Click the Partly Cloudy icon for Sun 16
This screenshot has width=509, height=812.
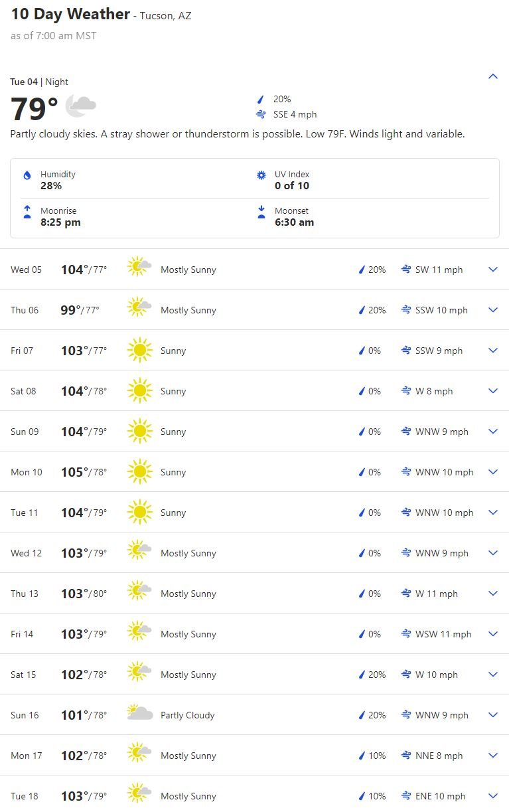140,714
